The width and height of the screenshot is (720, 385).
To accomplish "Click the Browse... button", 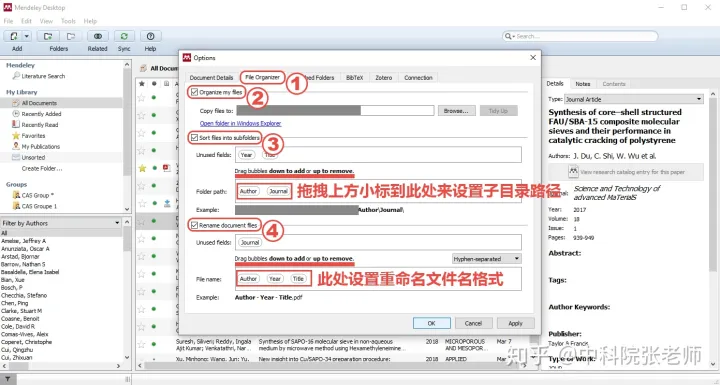I will pos(456,111).
